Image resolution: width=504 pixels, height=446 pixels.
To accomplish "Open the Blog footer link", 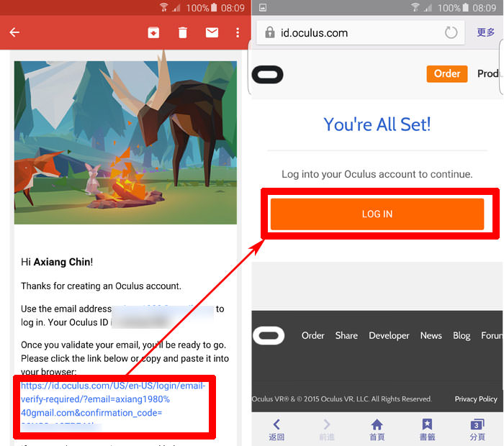I will point(462,335).
